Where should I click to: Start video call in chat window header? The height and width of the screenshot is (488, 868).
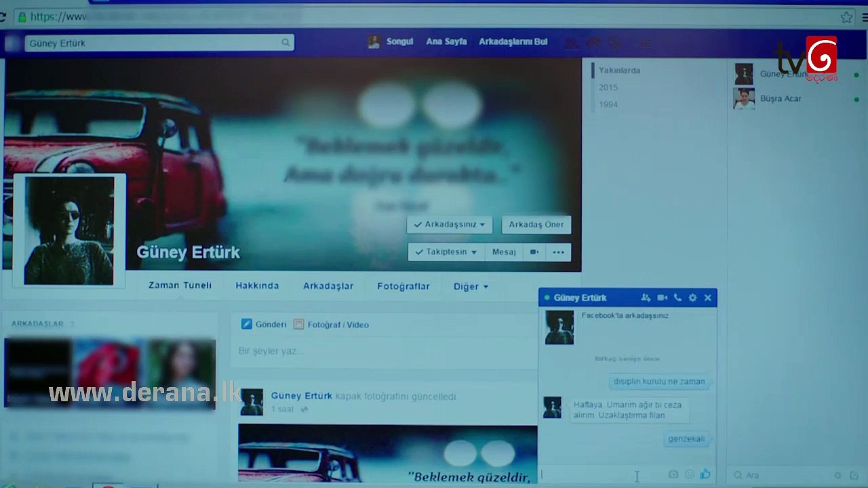click(662, 298)
